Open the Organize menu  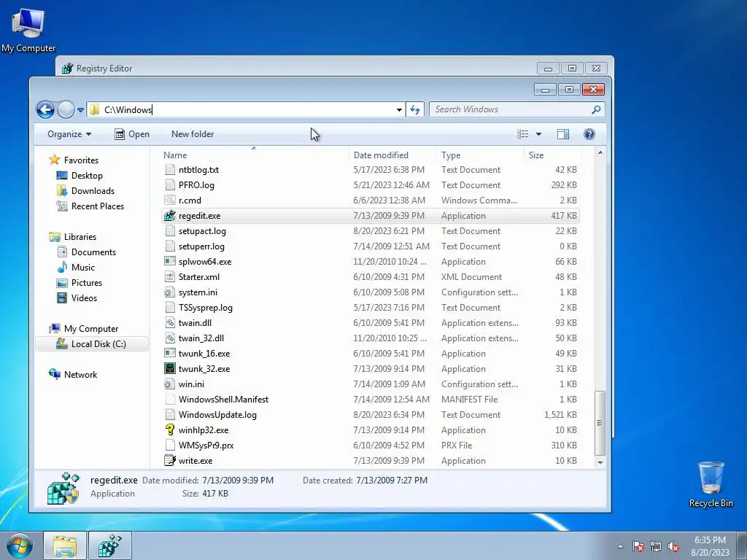(x=69, y=134)
